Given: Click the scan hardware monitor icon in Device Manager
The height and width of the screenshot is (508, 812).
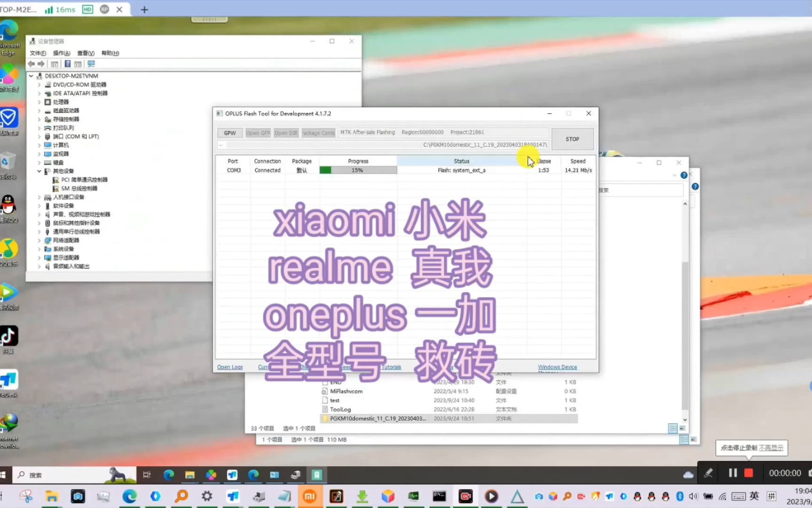Looking at the screenshot, I should pyautogui.click(x=91, y=64).
